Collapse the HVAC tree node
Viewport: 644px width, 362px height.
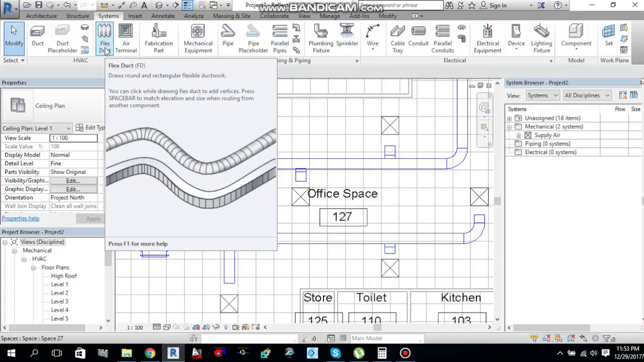[24, 259]
